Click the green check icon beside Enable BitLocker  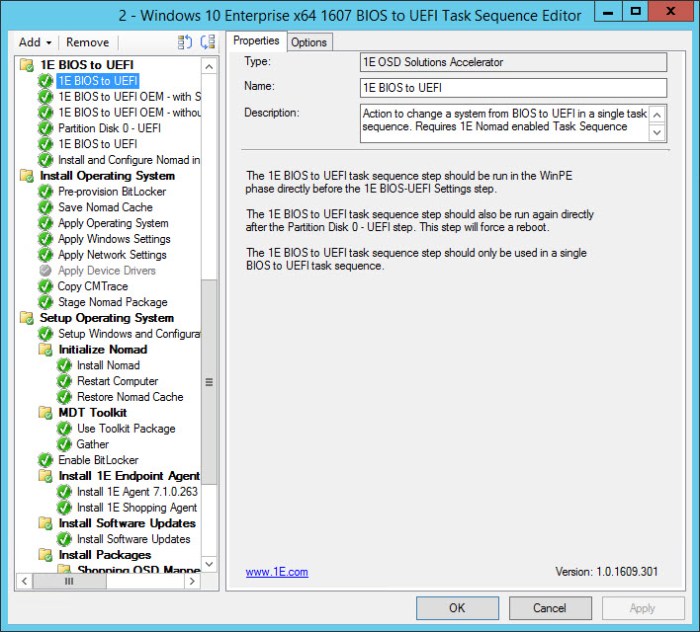click(x=46, y=460)
